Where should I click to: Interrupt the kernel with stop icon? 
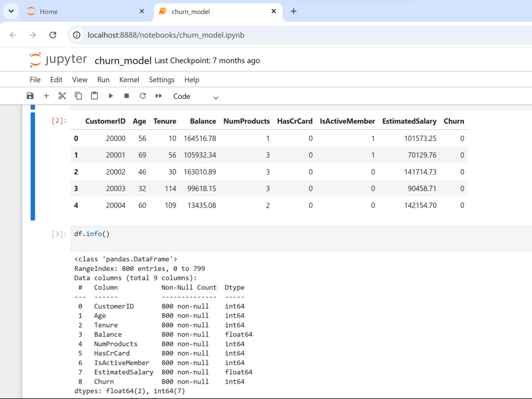pyautogui.click(x=127, y=96)
